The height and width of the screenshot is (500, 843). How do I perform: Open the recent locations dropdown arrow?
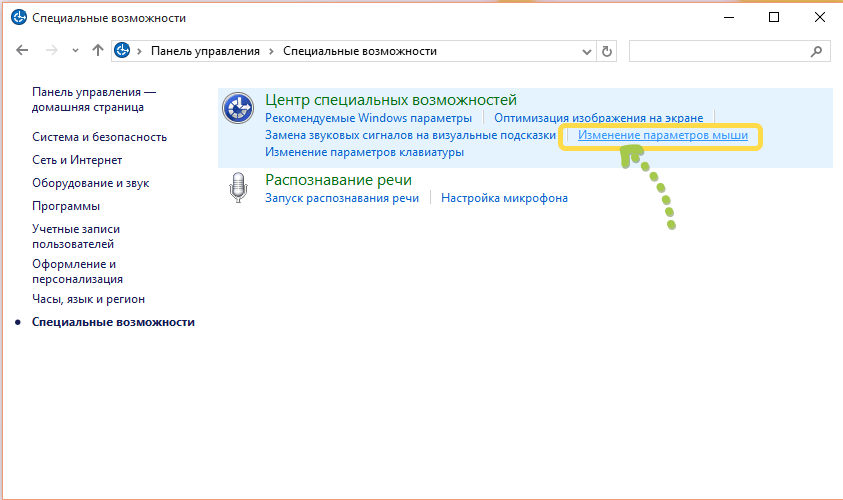[x=75, y=51]
